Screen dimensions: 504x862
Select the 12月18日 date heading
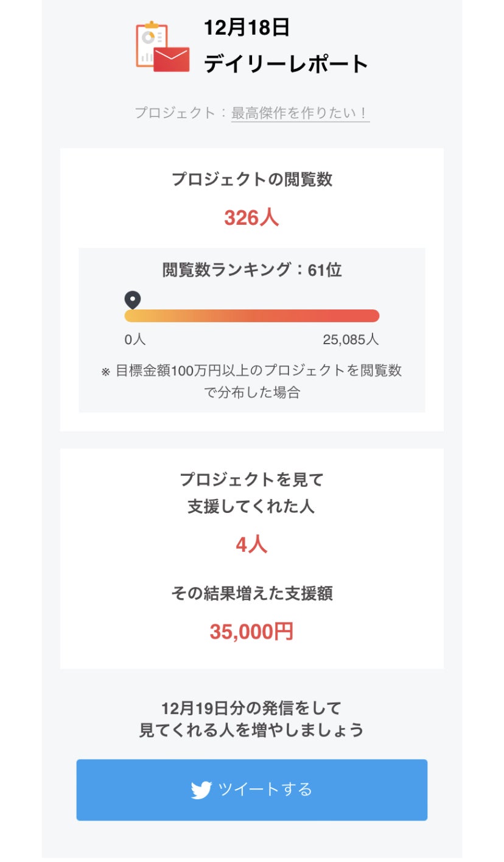[247, 27]
